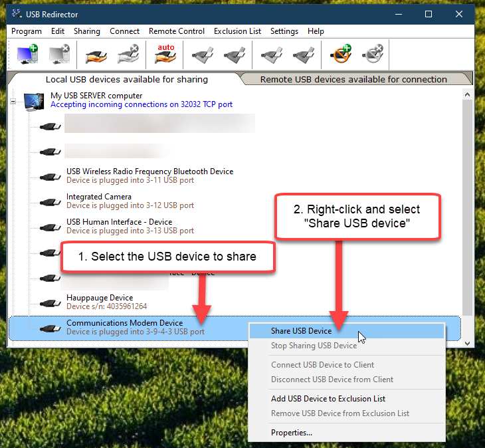The image size is (485, 448).
Task: Click the gray remove-from-exclusion-list toolbar icon
Action: (x=372, y=55)
